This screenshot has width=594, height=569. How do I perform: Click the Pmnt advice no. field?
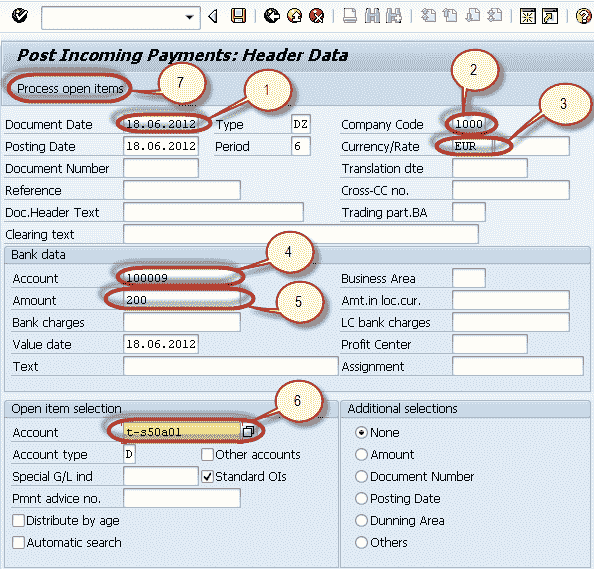182,498
